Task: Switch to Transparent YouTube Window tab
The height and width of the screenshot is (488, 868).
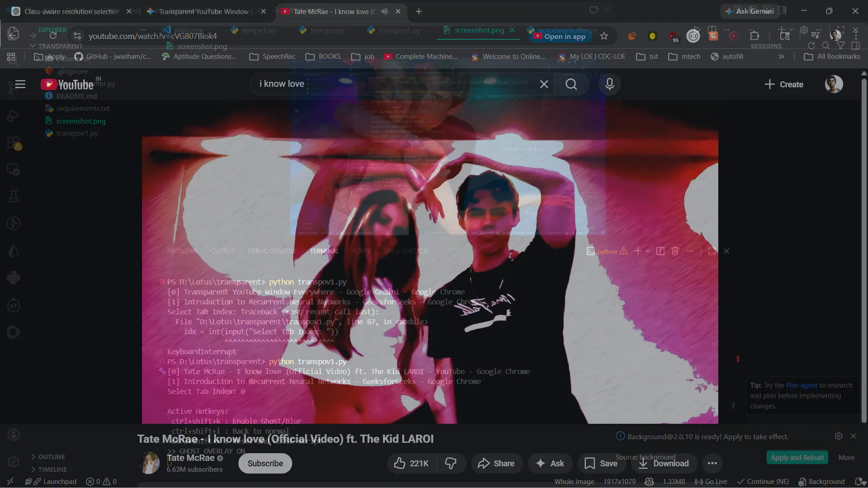Action: 206,11
